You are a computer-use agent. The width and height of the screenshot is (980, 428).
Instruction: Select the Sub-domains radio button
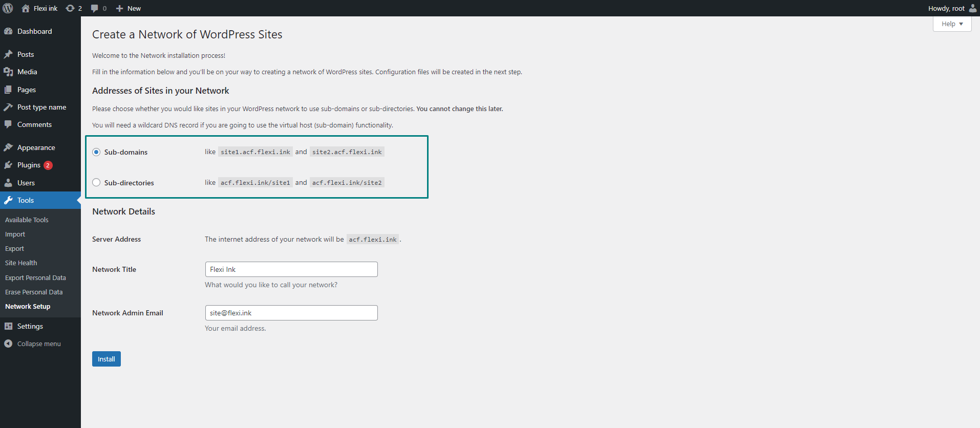pyautogui.click(x=96, y=152)
